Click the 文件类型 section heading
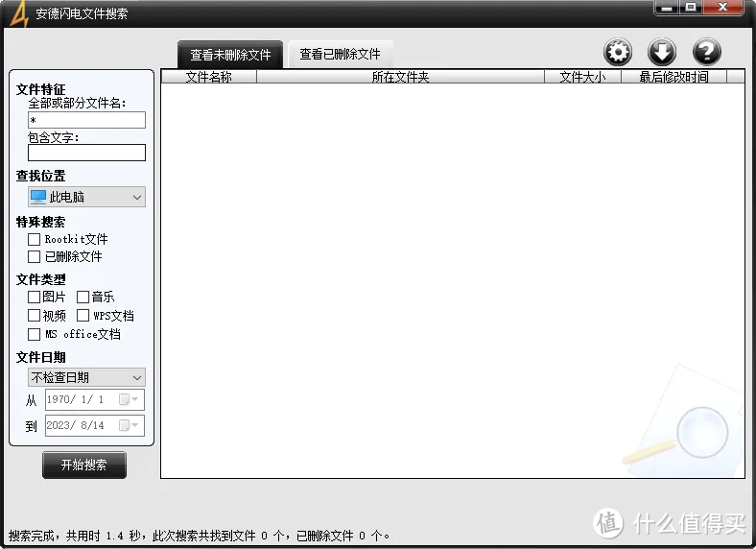756x549 pixels. [40, 279]
